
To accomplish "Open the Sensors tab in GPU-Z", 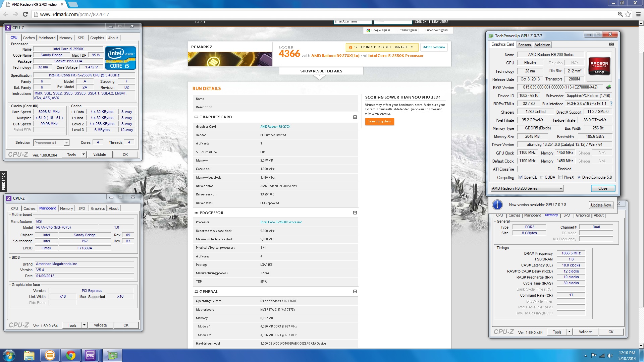I will tap(524, 45).
